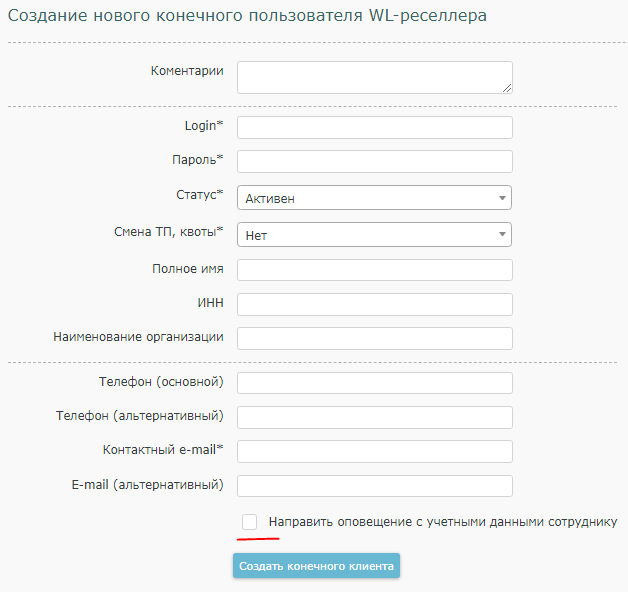Enable the Направить оповещение checkbox

(x=250, y=522)
